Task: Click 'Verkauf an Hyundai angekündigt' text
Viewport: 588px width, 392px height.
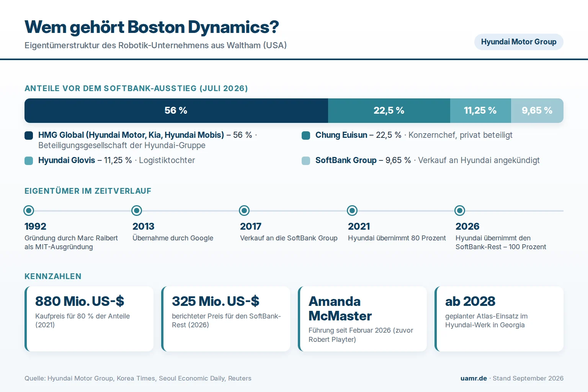Action: [479, 160]
